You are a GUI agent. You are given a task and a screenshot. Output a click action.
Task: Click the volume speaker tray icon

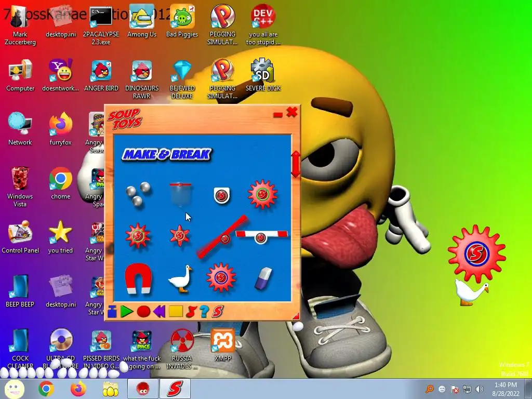(480, 389)
